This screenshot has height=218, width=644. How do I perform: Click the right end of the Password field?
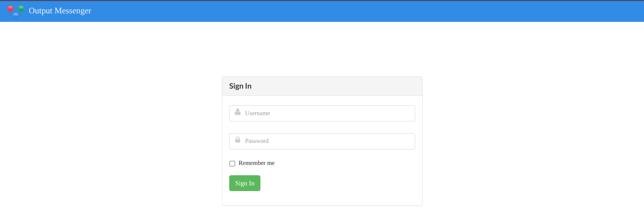[408, 141]
